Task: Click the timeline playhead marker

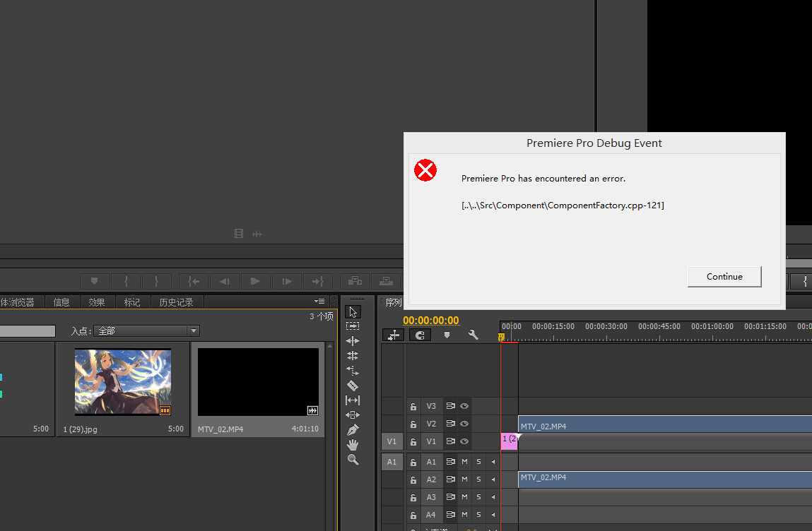Action: tap(501, 338)
